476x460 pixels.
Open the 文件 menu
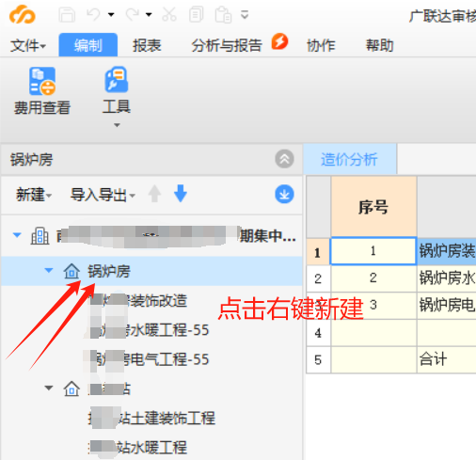(x=28, y=46)
